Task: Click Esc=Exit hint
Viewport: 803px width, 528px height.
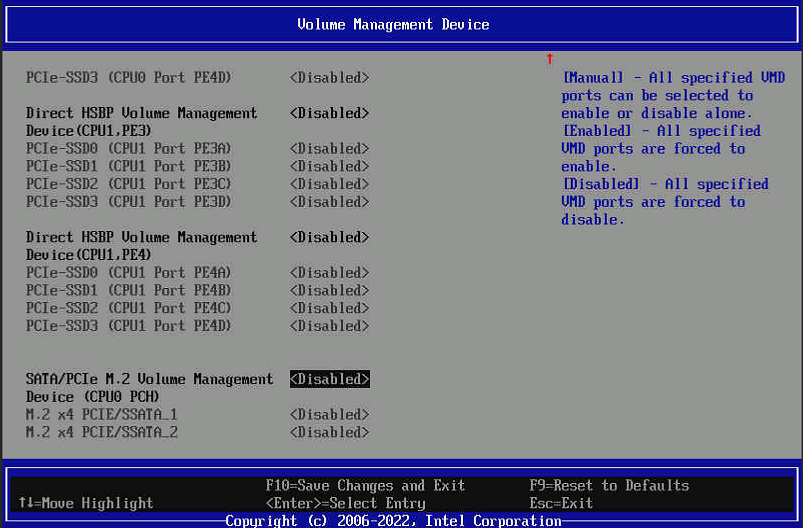Action: [x=561, y=503]
